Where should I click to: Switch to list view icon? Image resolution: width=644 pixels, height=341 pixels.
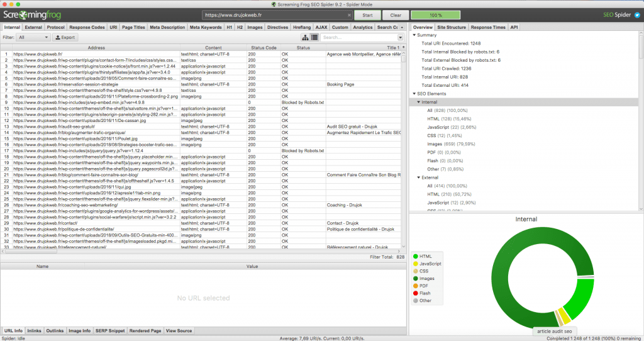click(314, 37)
